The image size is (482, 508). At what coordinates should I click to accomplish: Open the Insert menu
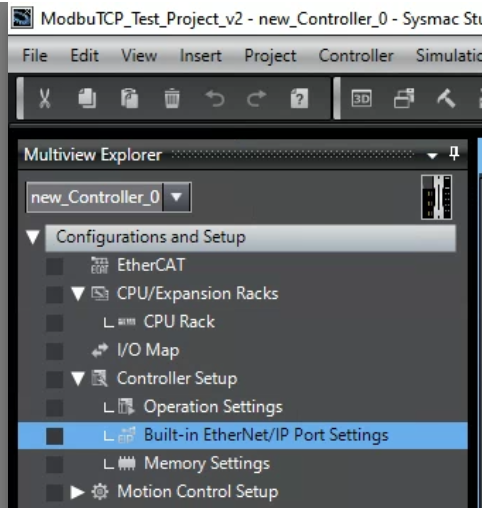pyautogui.click(x=200, y=55)
